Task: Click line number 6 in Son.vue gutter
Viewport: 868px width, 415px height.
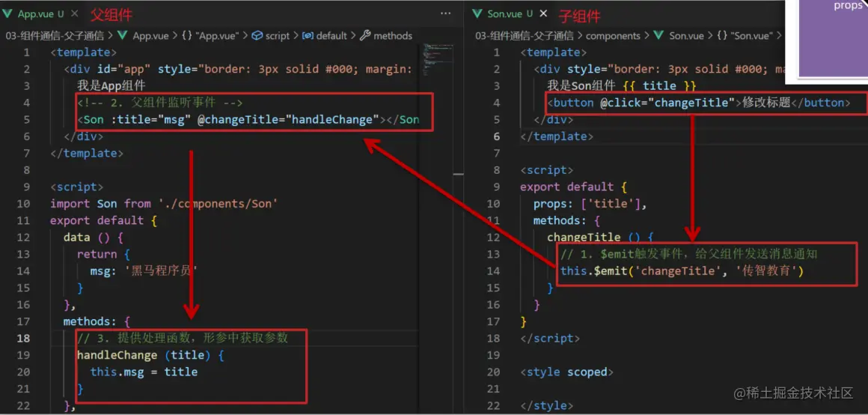Action: 497,136
